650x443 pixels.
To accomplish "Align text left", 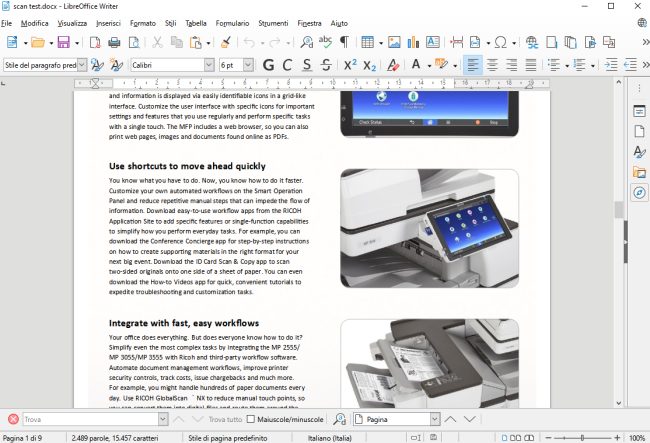I will [473, 65].
